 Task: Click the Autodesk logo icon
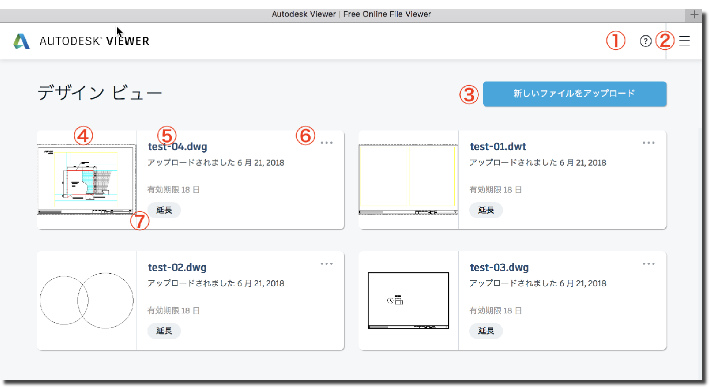[x=21, y=41]
